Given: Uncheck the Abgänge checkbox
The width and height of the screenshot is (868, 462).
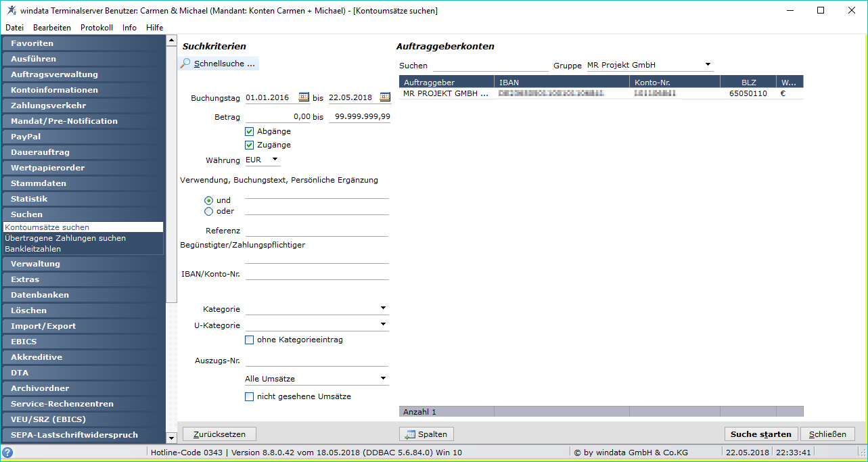Looking at the screenshot, I should 249,132.
